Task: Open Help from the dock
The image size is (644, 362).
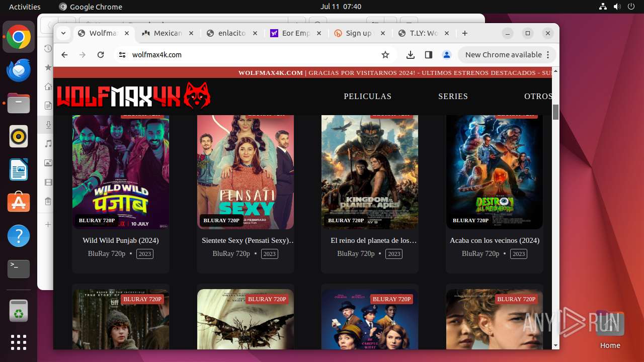Action: [x=19, y=236]
